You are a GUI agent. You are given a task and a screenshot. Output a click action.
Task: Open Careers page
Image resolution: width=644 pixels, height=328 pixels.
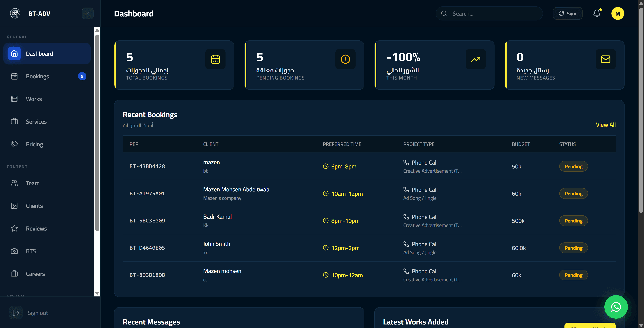(x=47, y=274)
